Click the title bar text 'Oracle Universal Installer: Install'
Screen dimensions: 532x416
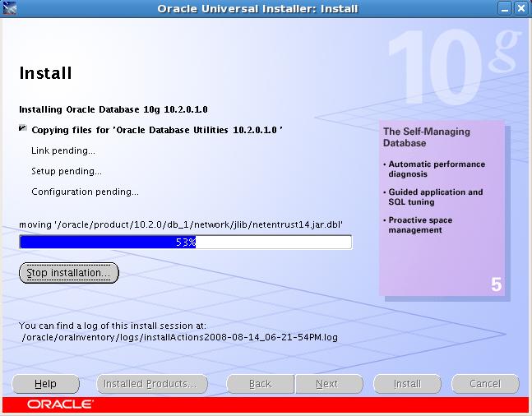coord(257,8)
